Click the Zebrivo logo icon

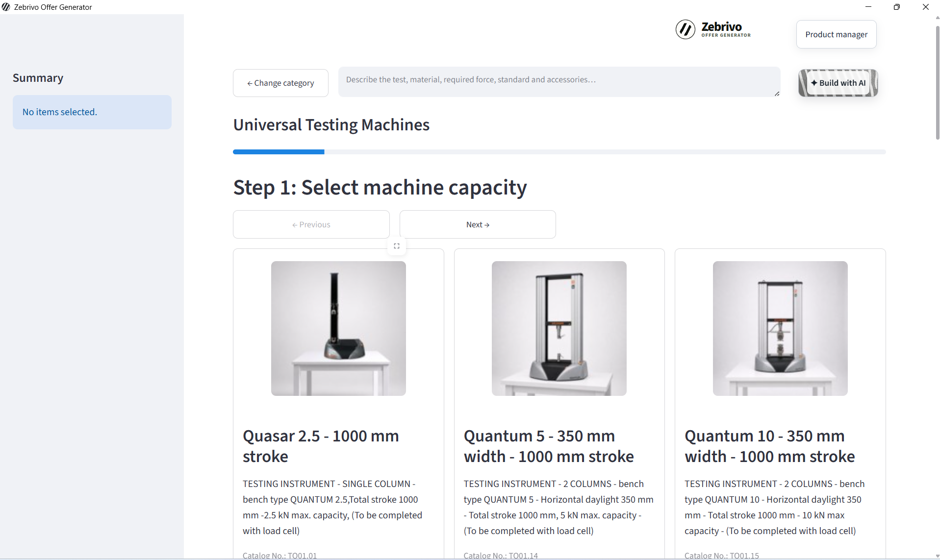click(685, 29)
